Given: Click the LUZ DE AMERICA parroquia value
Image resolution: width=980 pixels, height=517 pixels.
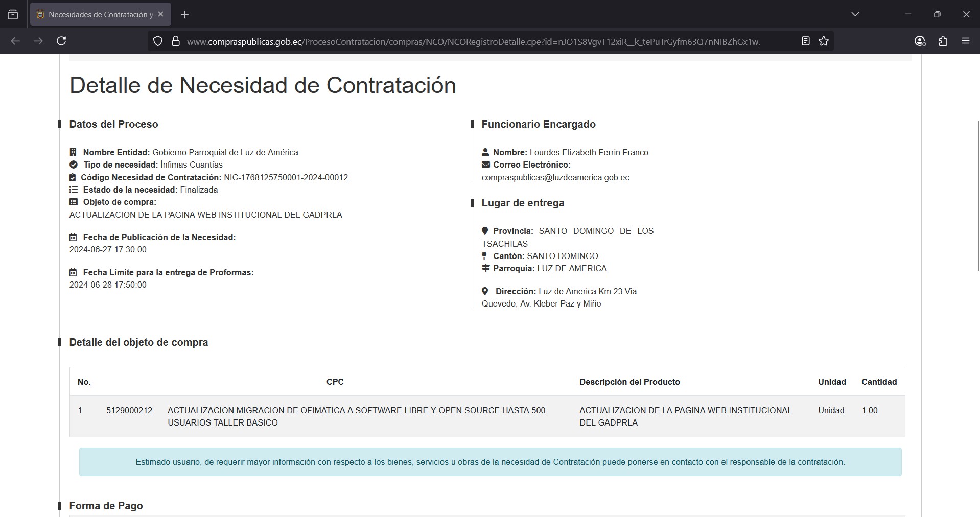Looking at the screenshot, I should click(x=572, y=268).
